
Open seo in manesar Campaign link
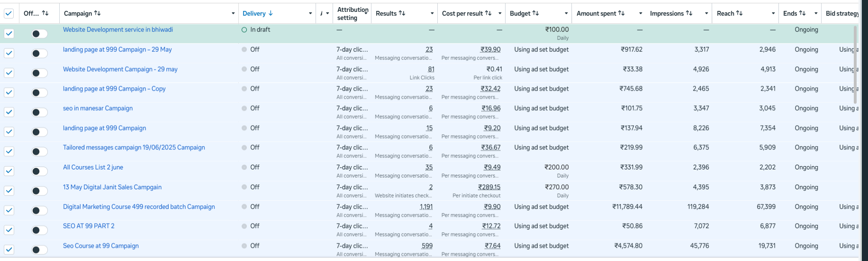(x=98, y=108)
